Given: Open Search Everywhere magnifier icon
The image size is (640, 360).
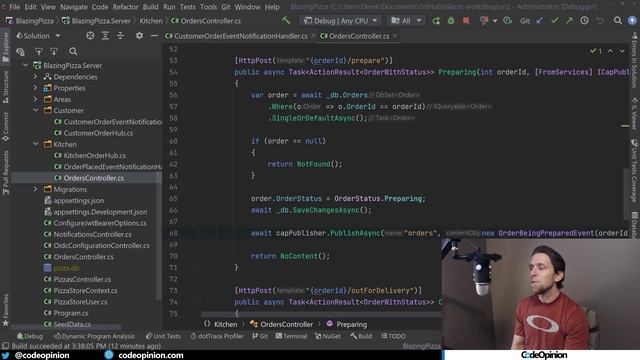Looking at the screenshot, I should pyautogui.click(x=618, y=20).
